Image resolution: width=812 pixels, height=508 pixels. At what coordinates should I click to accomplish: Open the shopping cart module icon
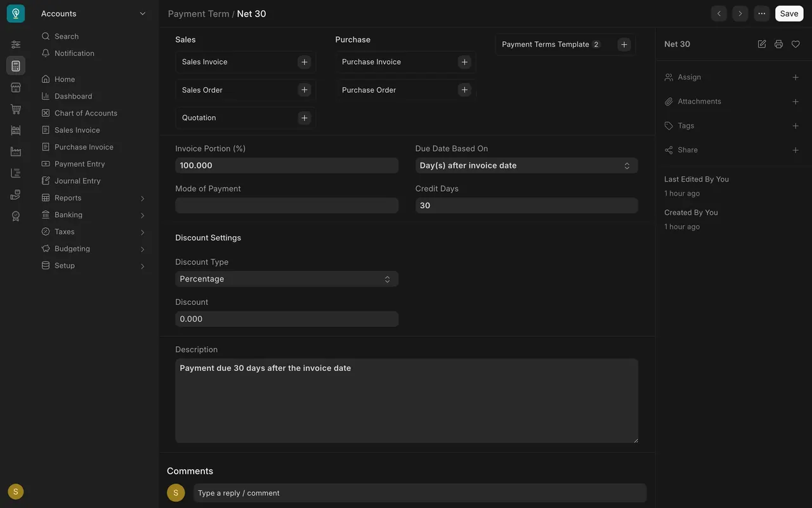pyautogui.click(x=16, y=109)
